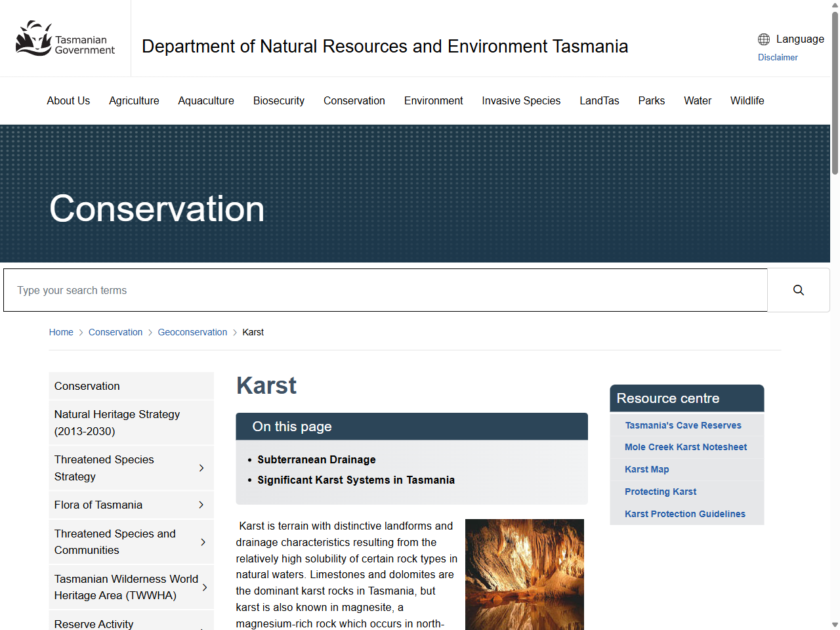The height and width of the screenshot is (630, 840).
Task: Expand Tasmanian Wilderness World Heritage Area chevron
Action: click(x=205, y=587)
